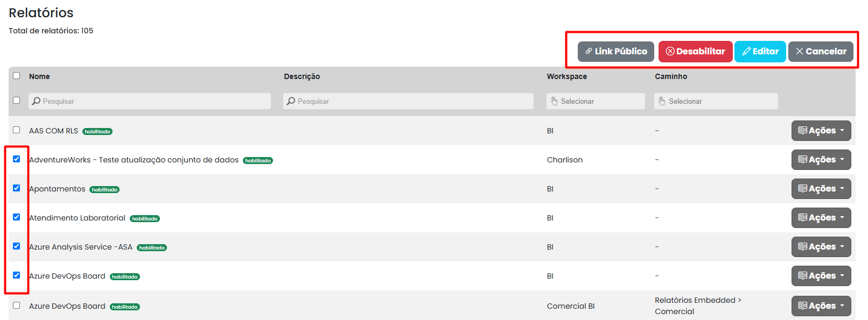Click the Editar pencil icon
This screenshot has height=320, width=868.
tap(746, 52)
